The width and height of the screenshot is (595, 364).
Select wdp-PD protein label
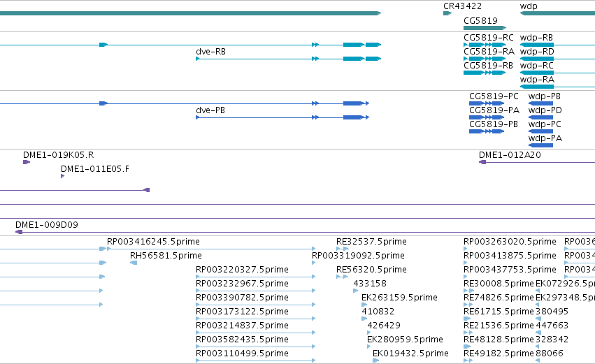[x=545, y=110]
